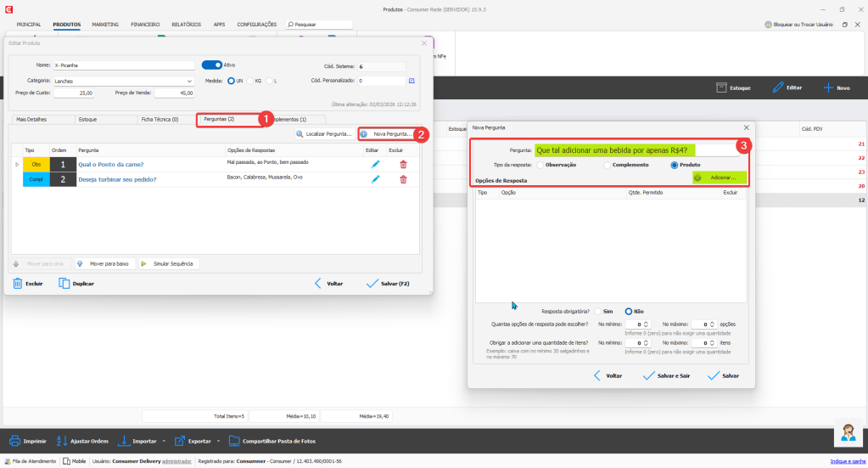This screenshot has height=468, width=868.
Task: Expand the Importar dropdown arrow
Action: tap(164, 442)
